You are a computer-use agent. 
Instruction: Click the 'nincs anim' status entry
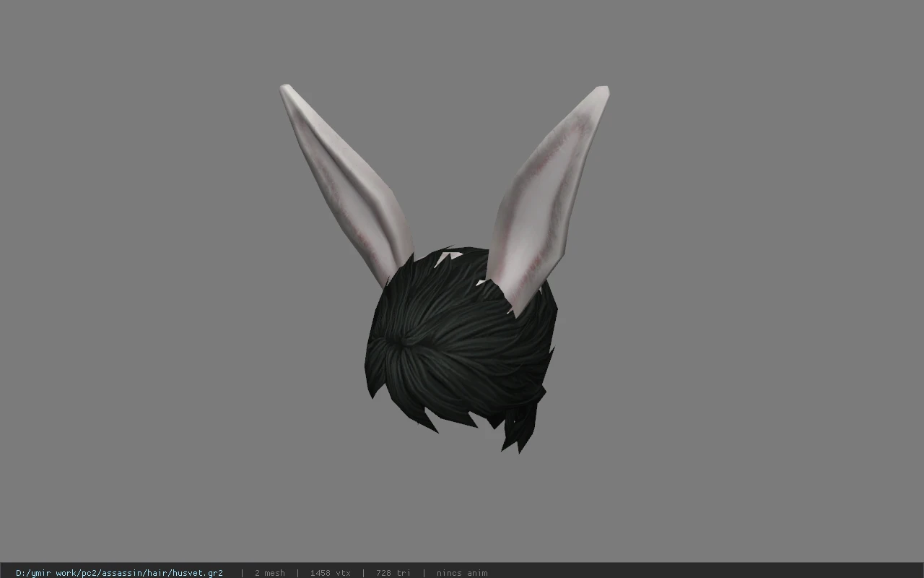tap(462, 573)
